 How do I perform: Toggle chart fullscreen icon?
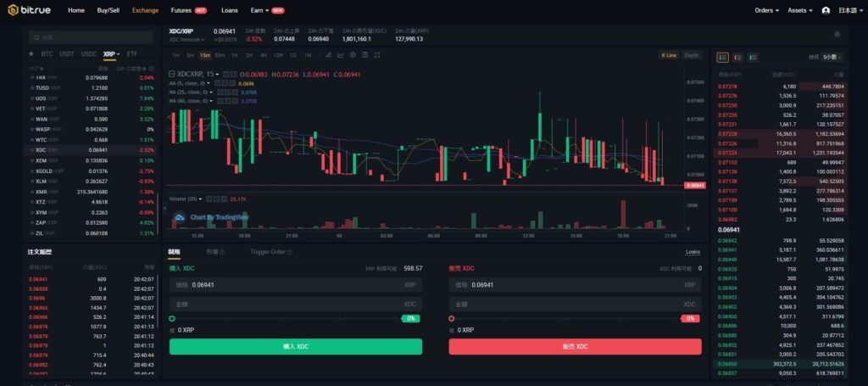click(377, 55)
